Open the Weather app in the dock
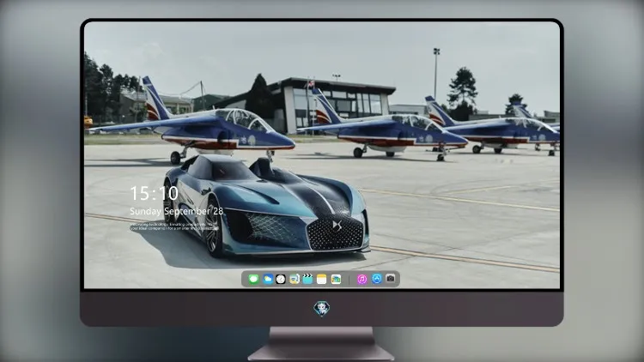Viewport: 644px width, 362px height. [267, 279]
